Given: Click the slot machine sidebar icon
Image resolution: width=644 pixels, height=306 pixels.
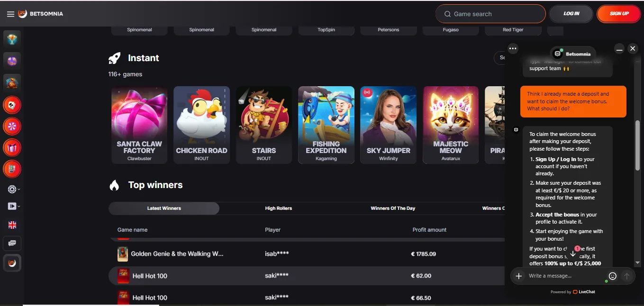Looking at the screenshot, I should pyautogui.click(x=12, y=169).
